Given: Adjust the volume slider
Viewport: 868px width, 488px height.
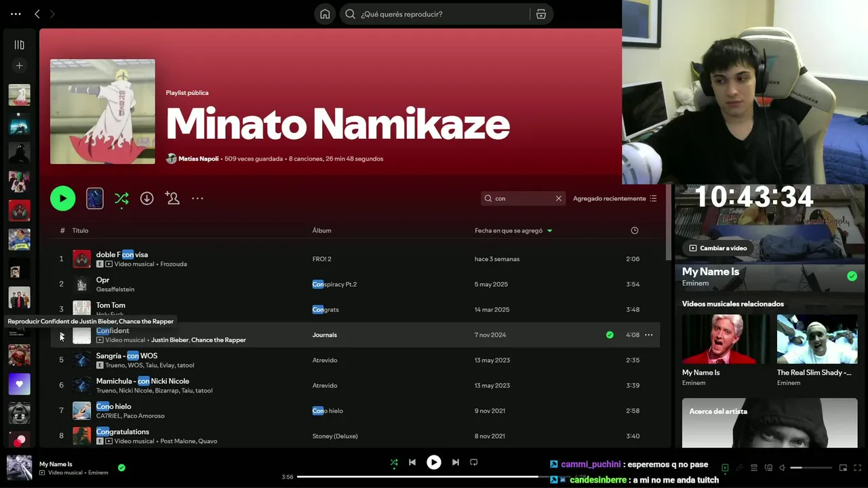Looking at the screenshot, I should [811, 468].
